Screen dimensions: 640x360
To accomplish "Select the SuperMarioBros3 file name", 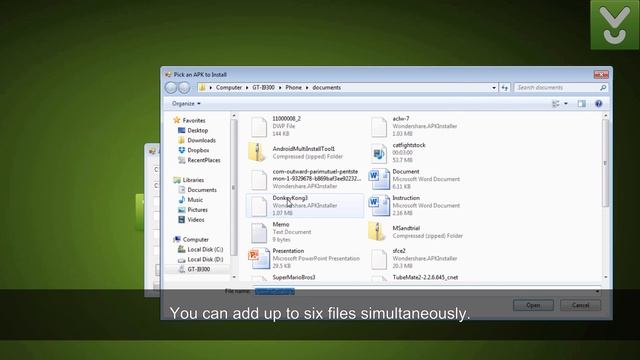I will pyautogui.click(x=294, y=278).
